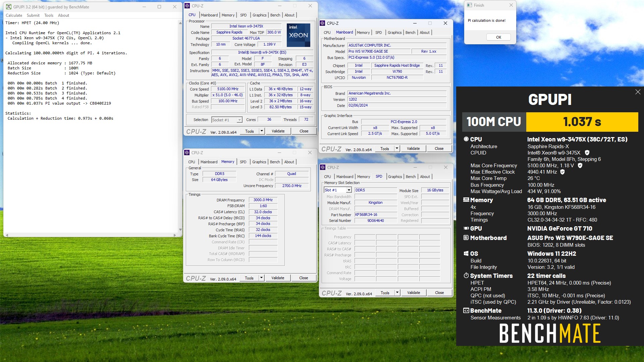Click Close in CPU-Z Mainboard window

click(x=439, y=148)
